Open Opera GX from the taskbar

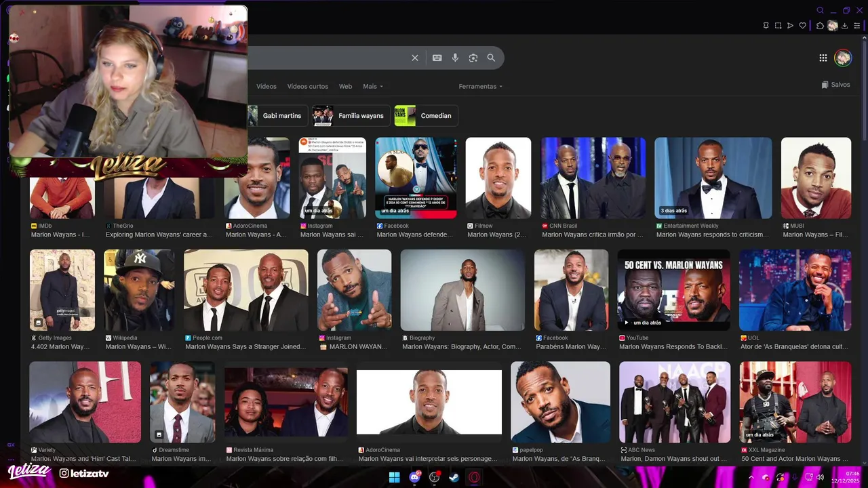click(x=474, y=477)
